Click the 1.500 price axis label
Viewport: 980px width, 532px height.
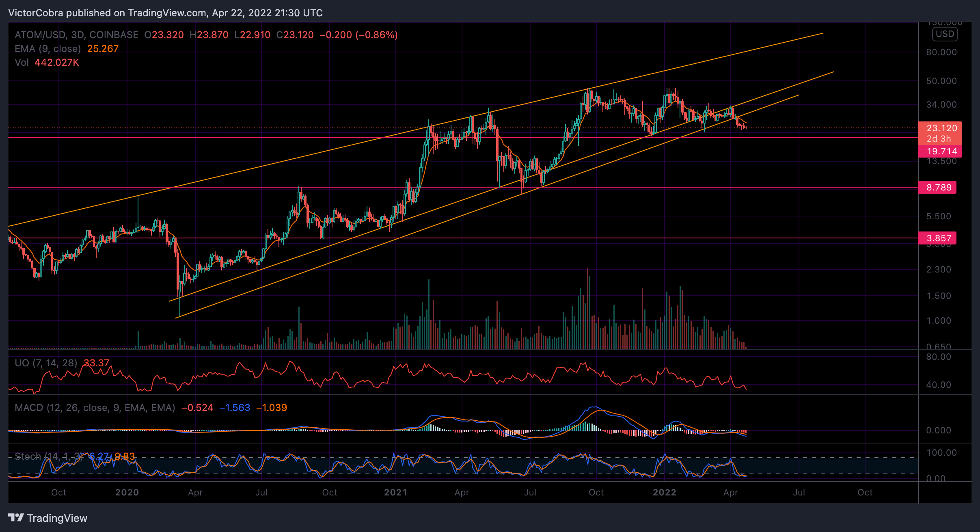point(939,296)
